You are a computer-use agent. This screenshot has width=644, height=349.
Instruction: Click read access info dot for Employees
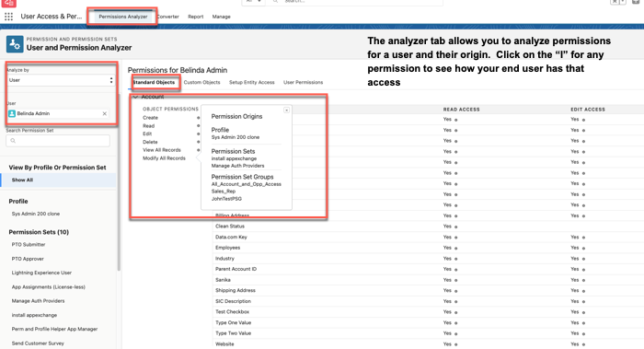(456, 249)
